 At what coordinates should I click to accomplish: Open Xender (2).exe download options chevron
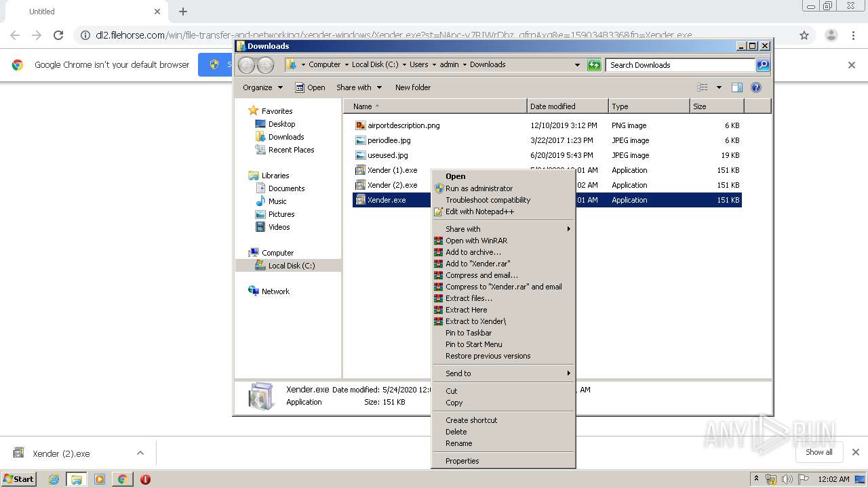(x=140, y=453)
